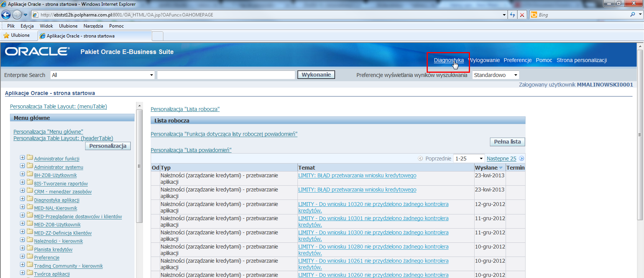Click the Pełna lista button
The width and height of the screenshot is (644, 278).
pyautogui.click(x=507, y=142)
